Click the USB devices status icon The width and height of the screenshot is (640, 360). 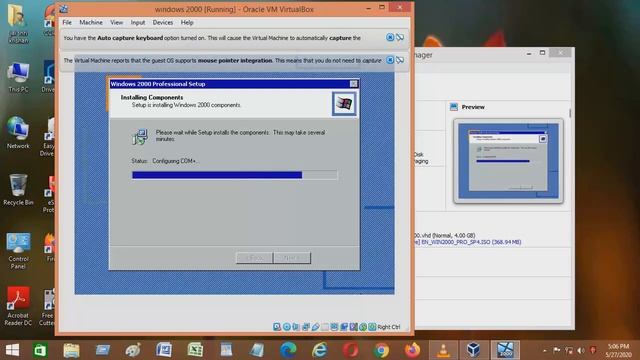pyautogui.click(x=316, y=327)
